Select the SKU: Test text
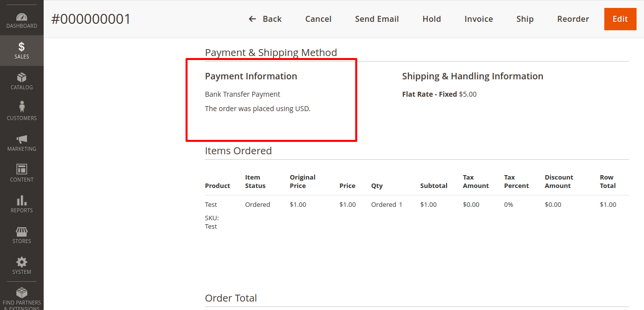This screenshot has width=644, height=310. (212, 222)
